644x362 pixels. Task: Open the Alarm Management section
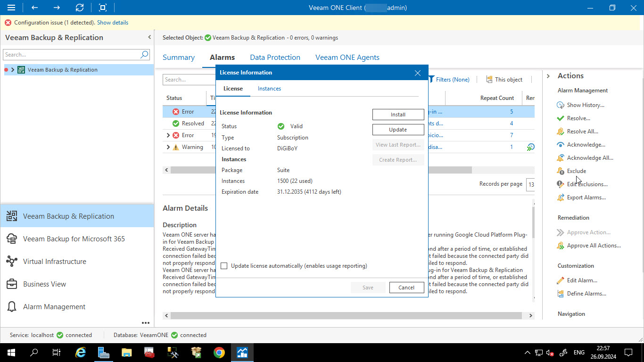77,306
